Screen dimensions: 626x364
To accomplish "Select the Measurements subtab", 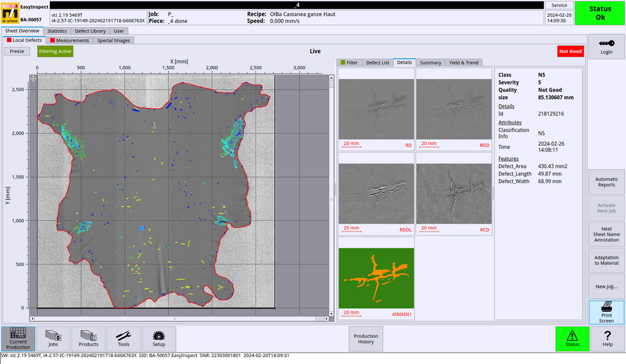I will 70,41.
